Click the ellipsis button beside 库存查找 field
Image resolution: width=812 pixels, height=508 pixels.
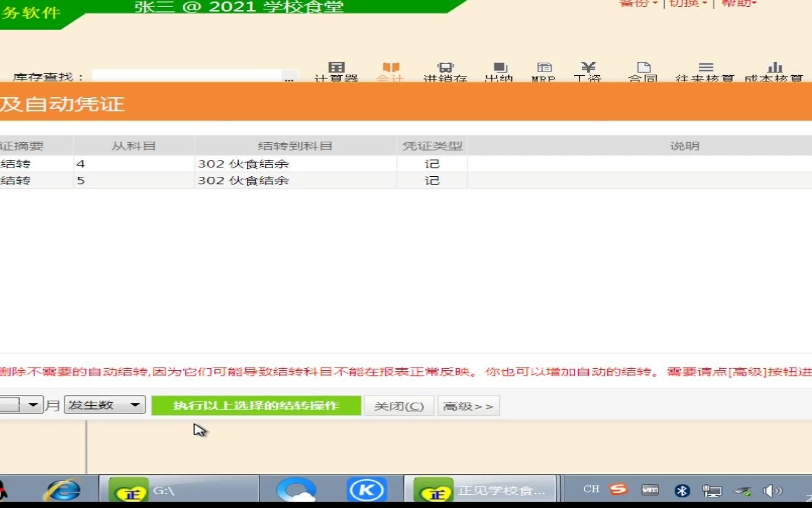[x=289, y=78]
